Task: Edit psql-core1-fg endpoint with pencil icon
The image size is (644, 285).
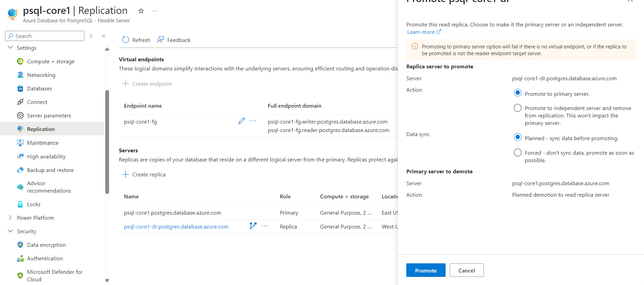Action: 241,121
